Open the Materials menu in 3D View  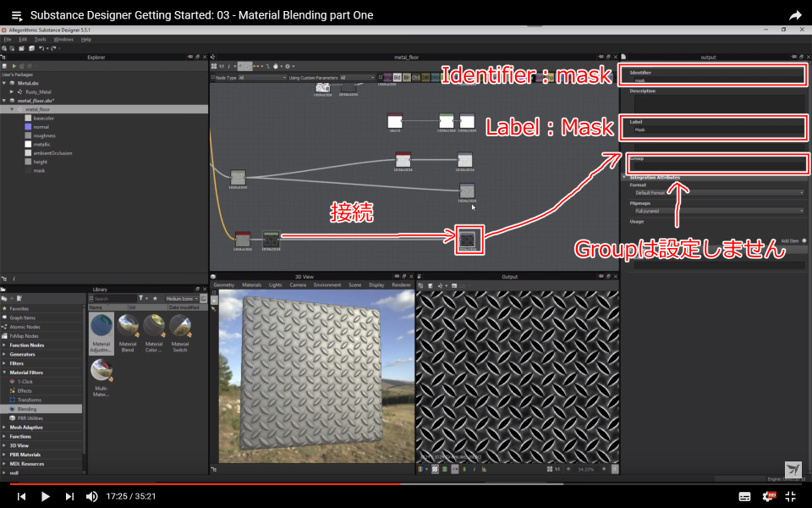(x=252, y=285)
